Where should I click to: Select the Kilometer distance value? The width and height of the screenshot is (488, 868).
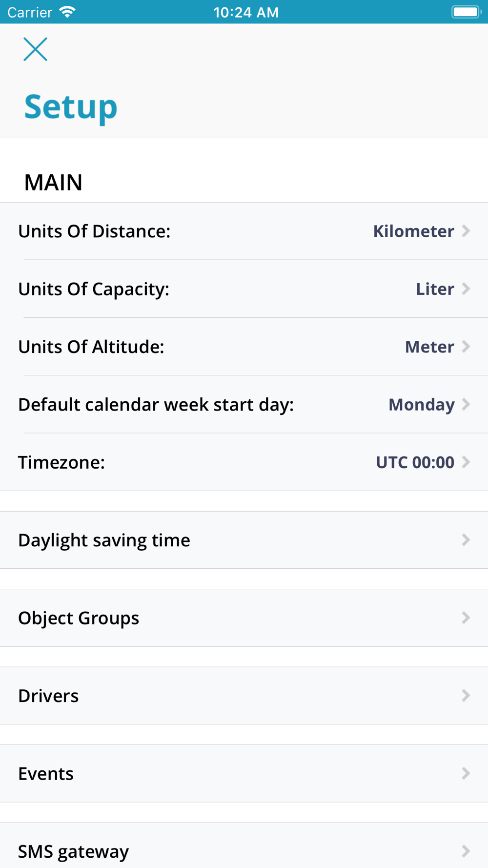(x=413, y=231)
